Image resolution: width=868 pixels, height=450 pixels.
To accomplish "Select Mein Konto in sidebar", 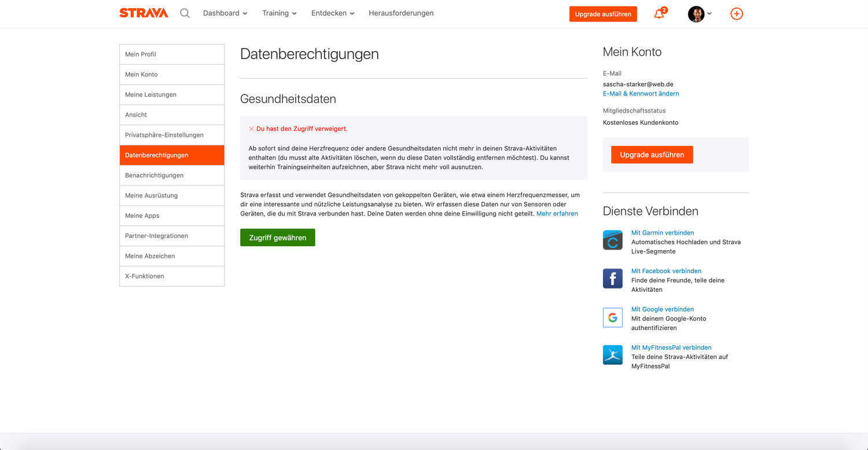I will pos(172,75).
